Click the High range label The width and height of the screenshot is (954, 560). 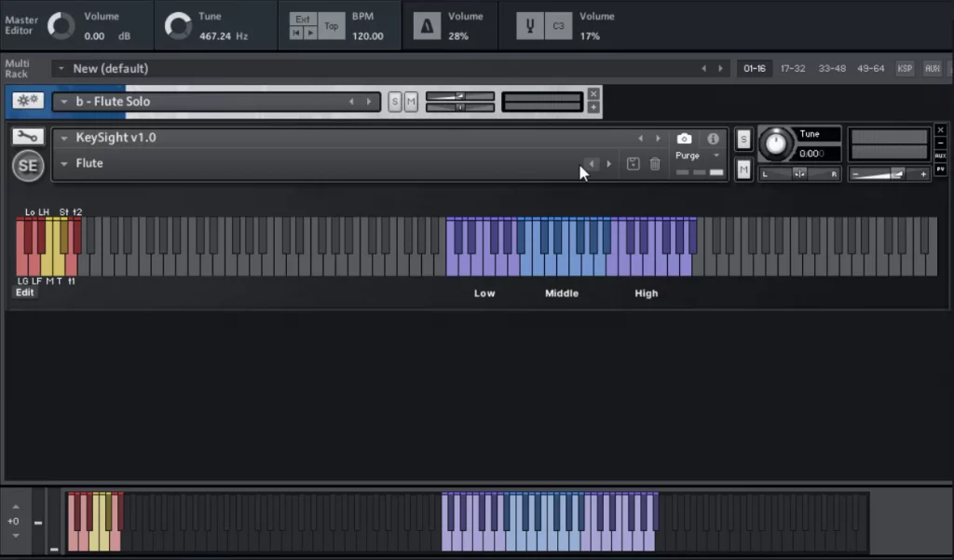tap(647, 294)
